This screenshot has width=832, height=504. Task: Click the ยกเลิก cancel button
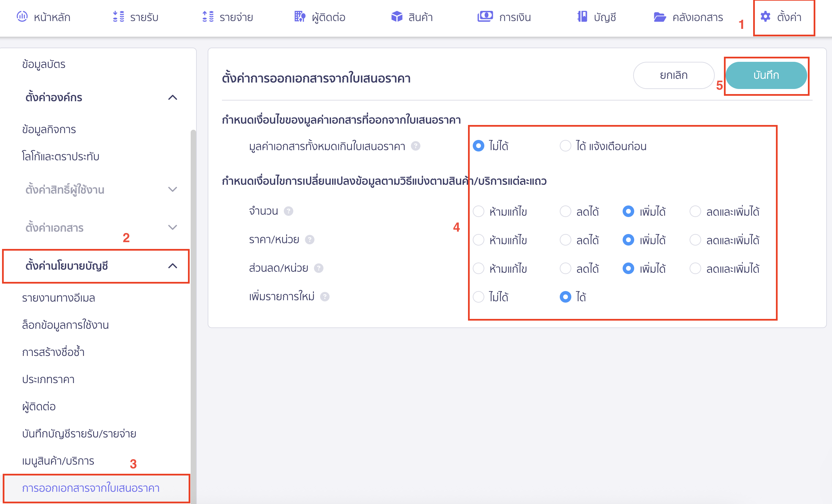[x=674, y=75]
